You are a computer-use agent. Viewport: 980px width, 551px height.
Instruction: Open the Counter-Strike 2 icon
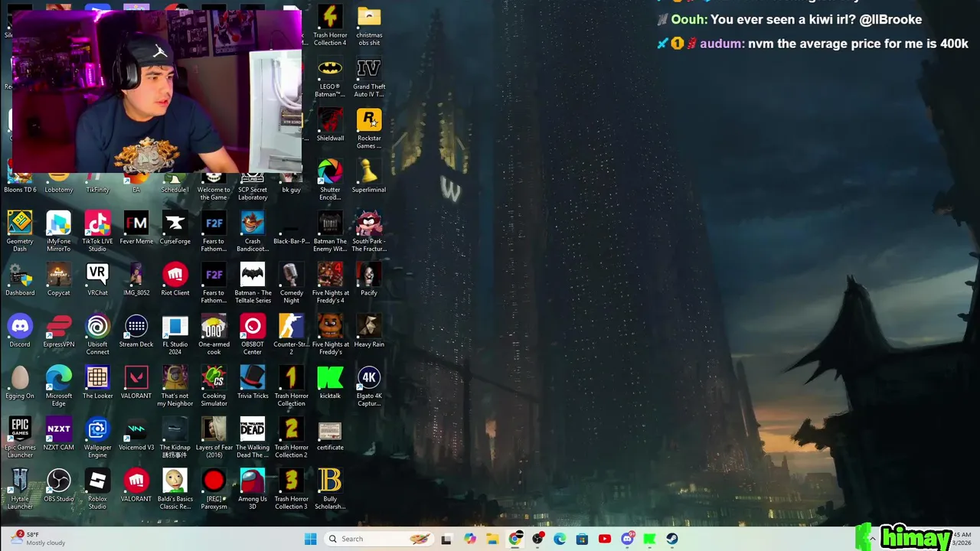coord(291,334)
